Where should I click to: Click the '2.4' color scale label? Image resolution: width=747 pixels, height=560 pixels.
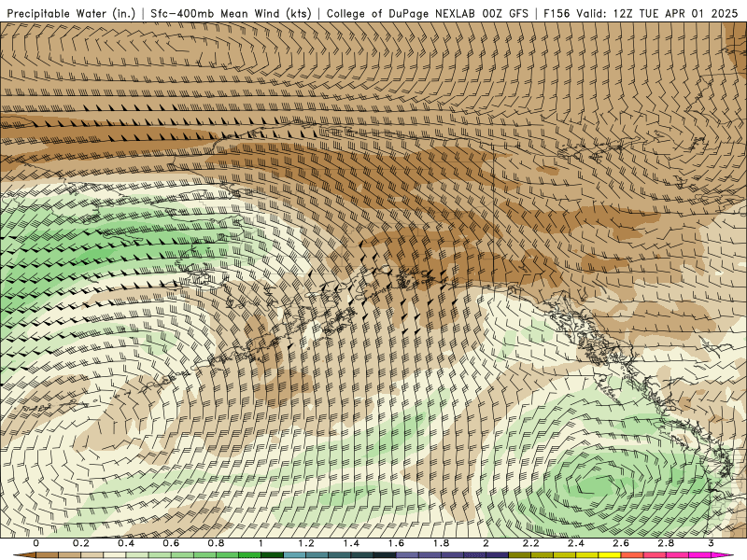(576, 543)
